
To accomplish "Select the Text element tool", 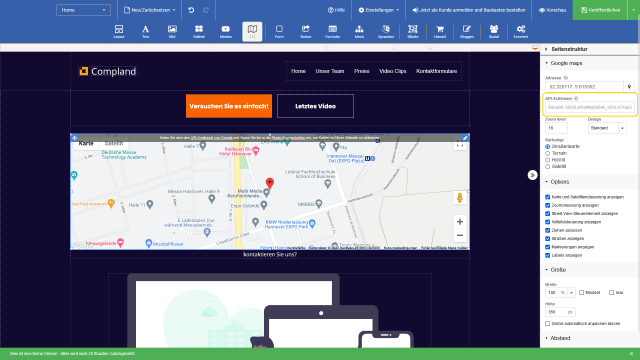I will click(x=145, y=31).
